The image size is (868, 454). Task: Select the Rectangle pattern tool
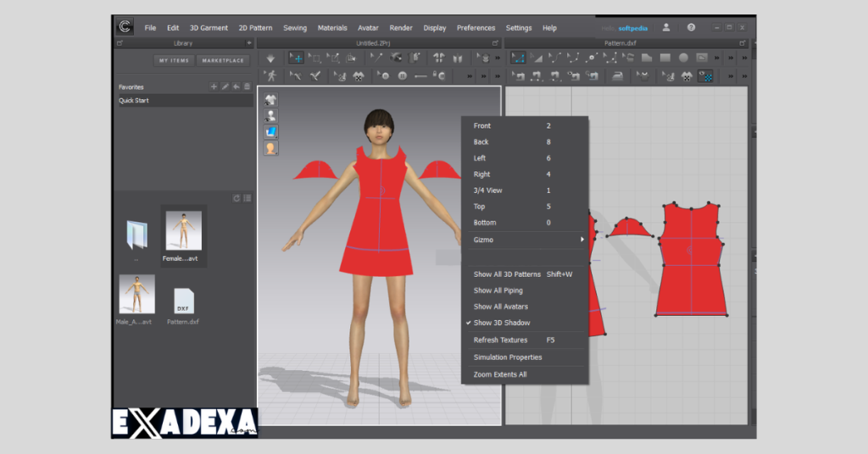665,58
